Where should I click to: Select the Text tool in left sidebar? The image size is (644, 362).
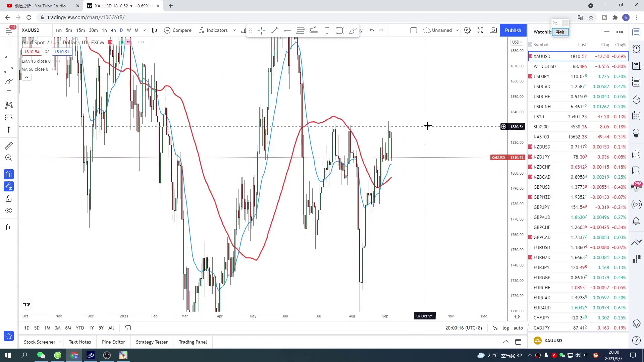click(x=9, y=94)
